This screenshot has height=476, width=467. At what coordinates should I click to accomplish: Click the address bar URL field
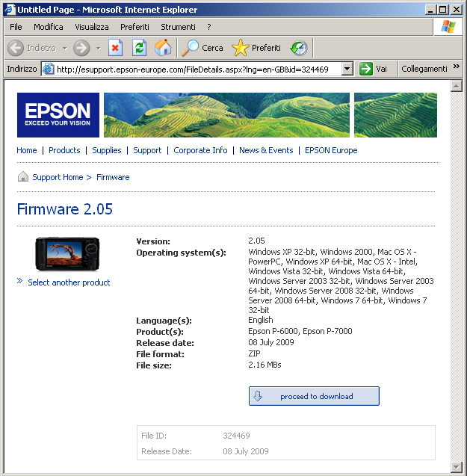197,69
